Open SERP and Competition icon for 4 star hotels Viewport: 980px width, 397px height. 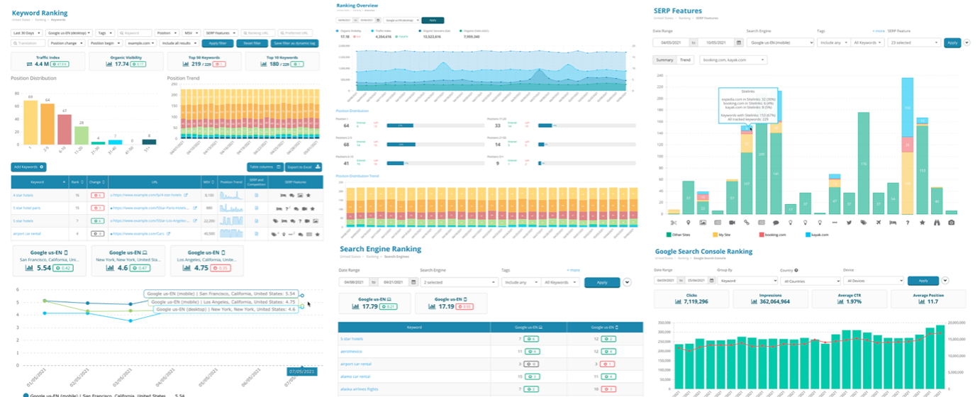click(x=257, y=194)
